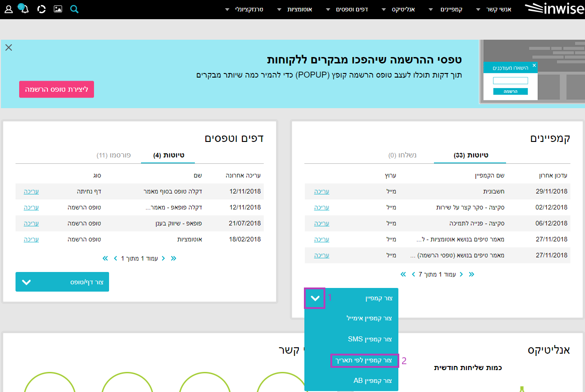Go to last page of campaigns list
Image resolution: width=585 pixels, height=392 pixels.
click(x=403, y=274)
